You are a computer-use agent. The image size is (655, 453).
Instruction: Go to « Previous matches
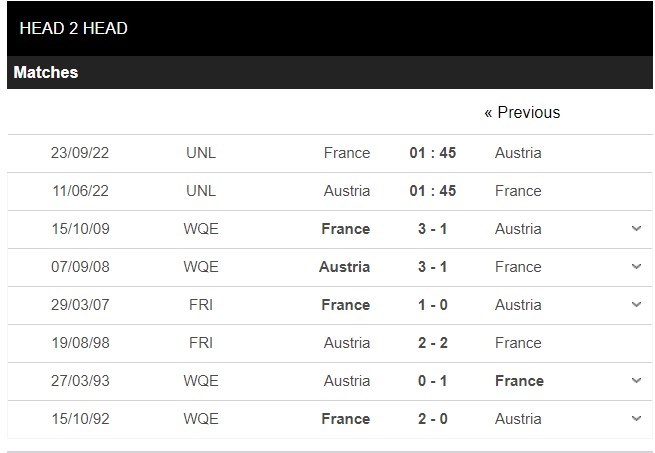(x=522, y=112)
